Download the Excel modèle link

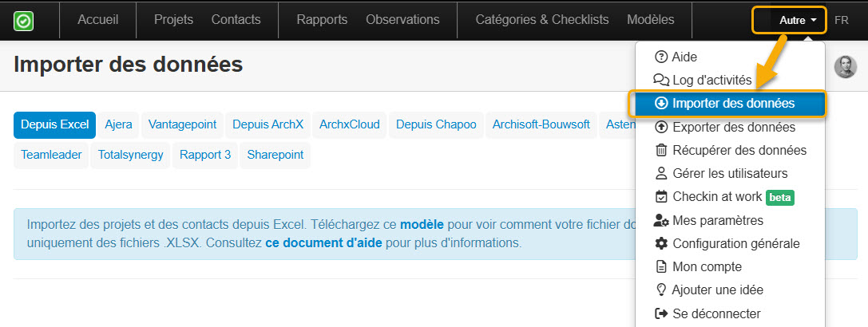click(x=422, y=225)
